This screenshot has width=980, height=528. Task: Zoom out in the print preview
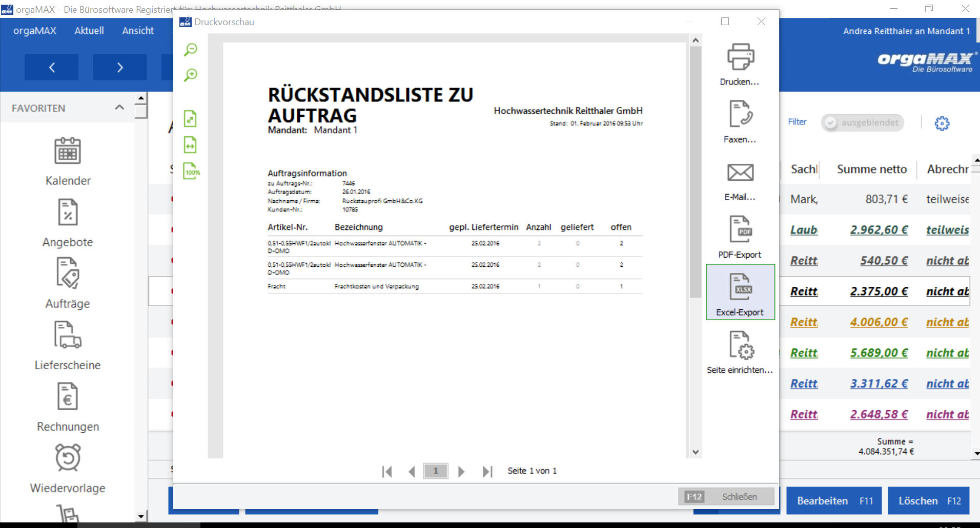coord(191,50)
